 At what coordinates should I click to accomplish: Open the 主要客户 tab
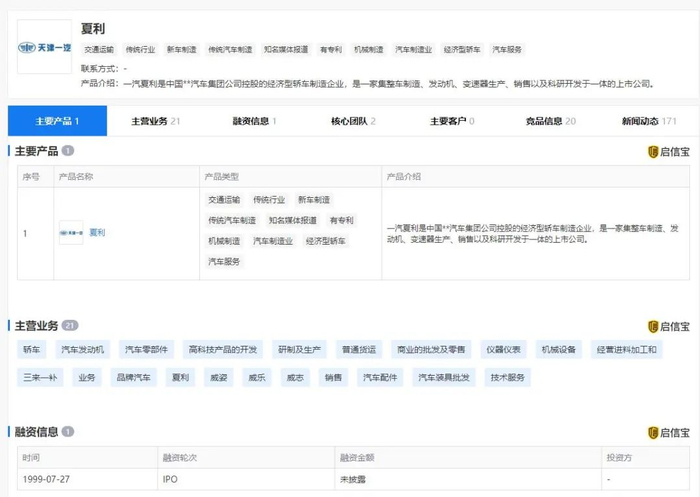(452, 121)
